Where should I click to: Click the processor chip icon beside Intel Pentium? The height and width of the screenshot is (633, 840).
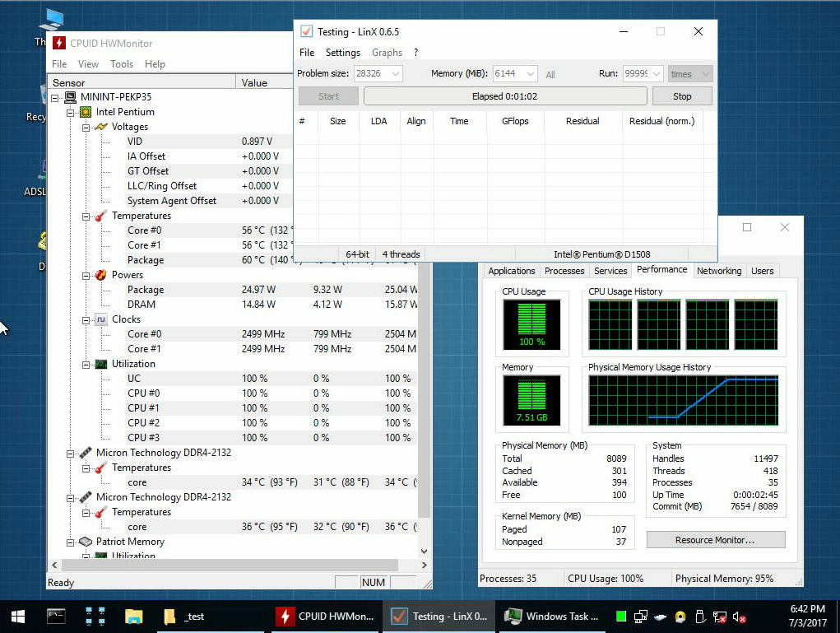pos(86,112)
